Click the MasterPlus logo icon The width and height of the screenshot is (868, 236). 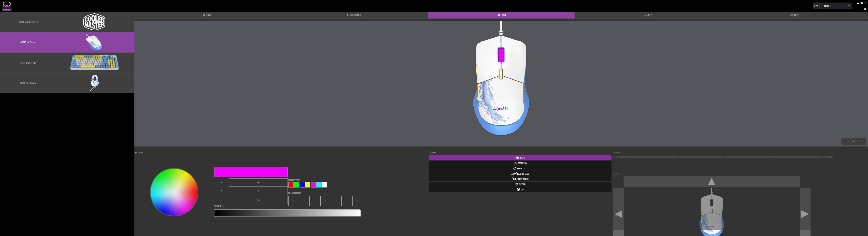(x=7, y=6)
